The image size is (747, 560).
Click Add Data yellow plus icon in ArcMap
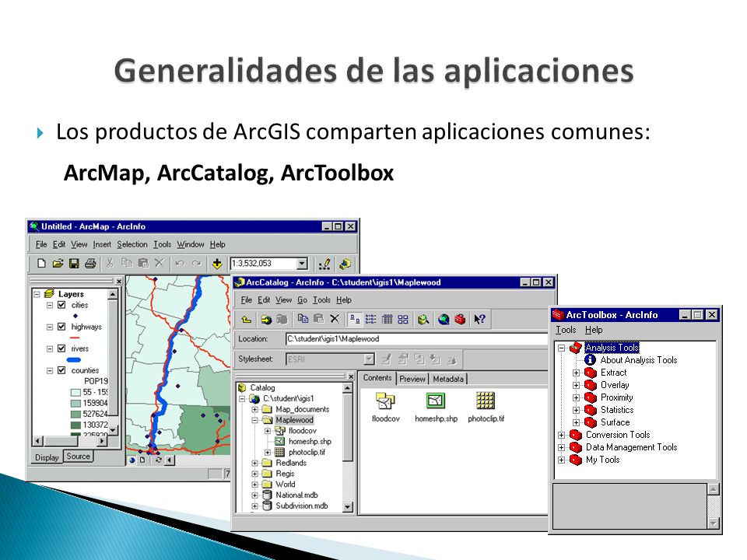click(217, 264)
